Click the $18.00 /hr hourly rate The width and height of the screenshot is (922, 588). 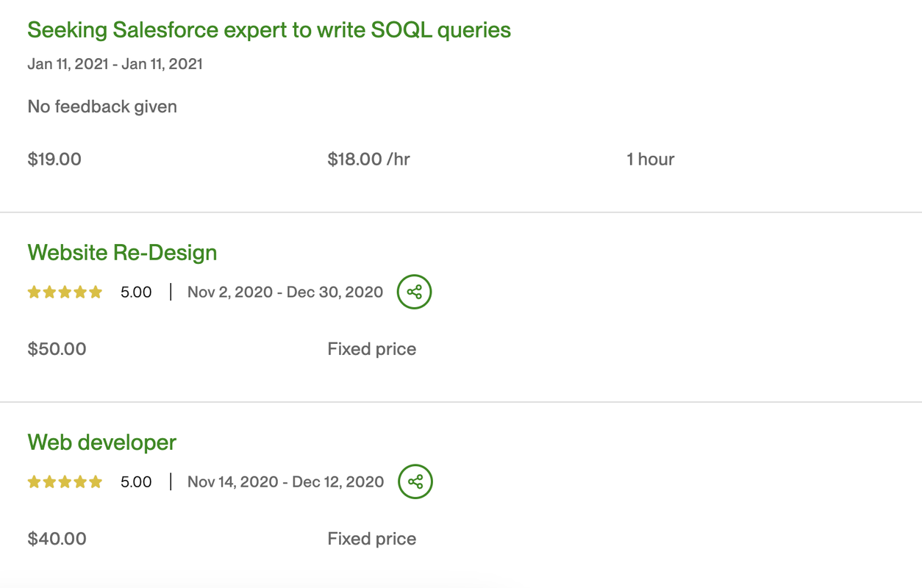(x=368, y=159)
